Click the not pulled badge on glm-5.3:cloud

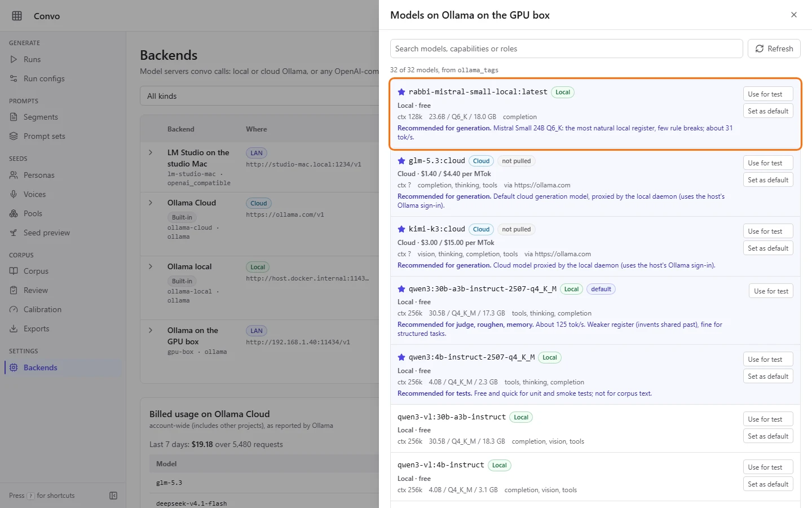pos(517,161)
